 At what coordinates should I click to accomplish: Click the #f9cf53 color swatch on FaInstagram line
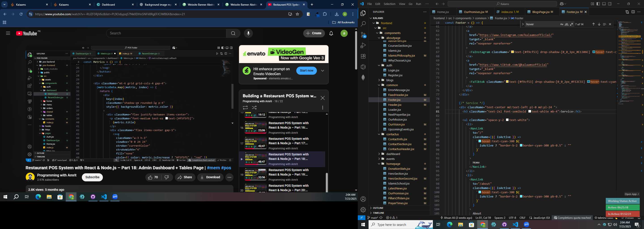click(x=513, y=52)
